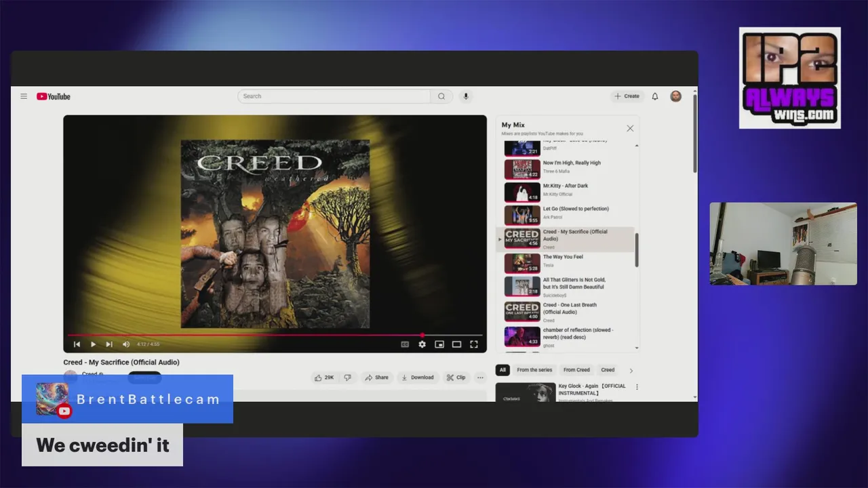This screenshot has width=868, height=488.
Task: Open player settings gear
Action: pos(422,344)
